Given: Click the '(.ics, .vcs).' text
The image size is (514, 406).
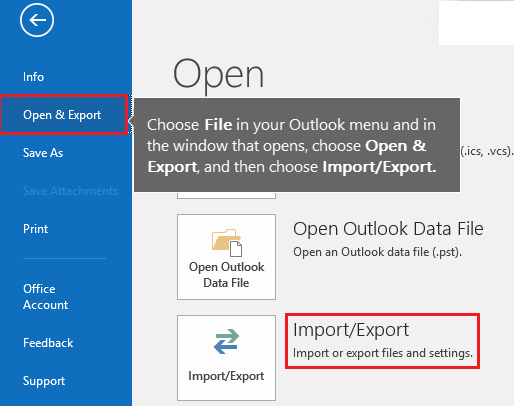Looking at the screenshot, I should [487, 151].
